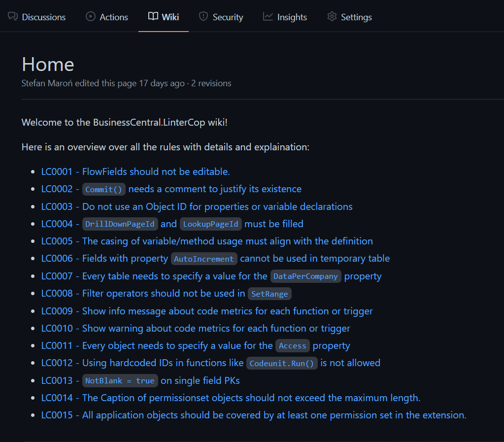Open LC0007 DataPerCompany property rule
This screenshot has width=504, height=442.
coord(211,276)
